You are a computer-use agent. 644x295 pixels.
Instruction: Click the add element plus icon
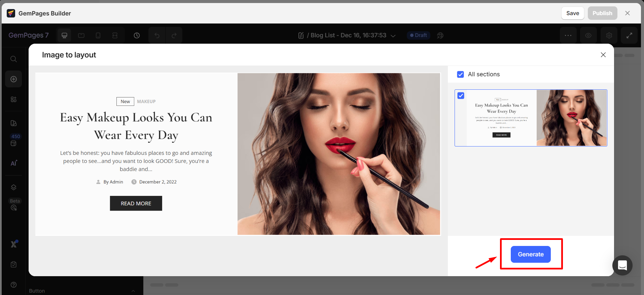tap(13, 79)
